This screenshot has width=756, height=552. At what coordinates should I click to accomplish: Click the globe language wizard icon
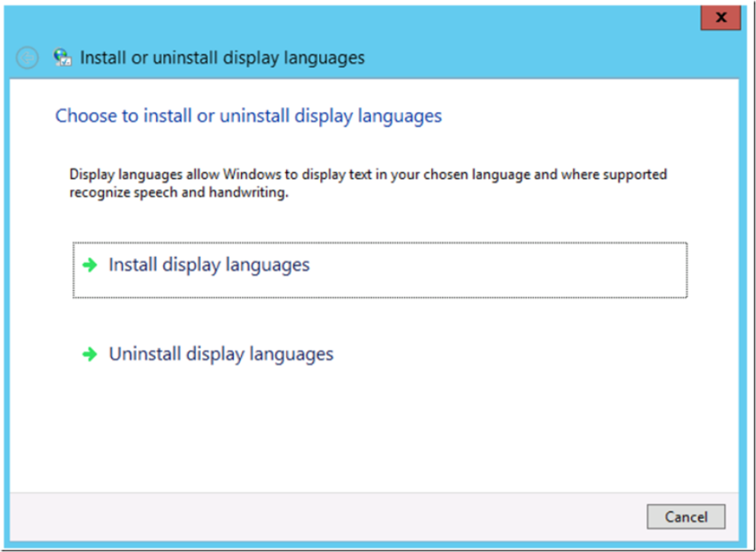click(62, 57)
